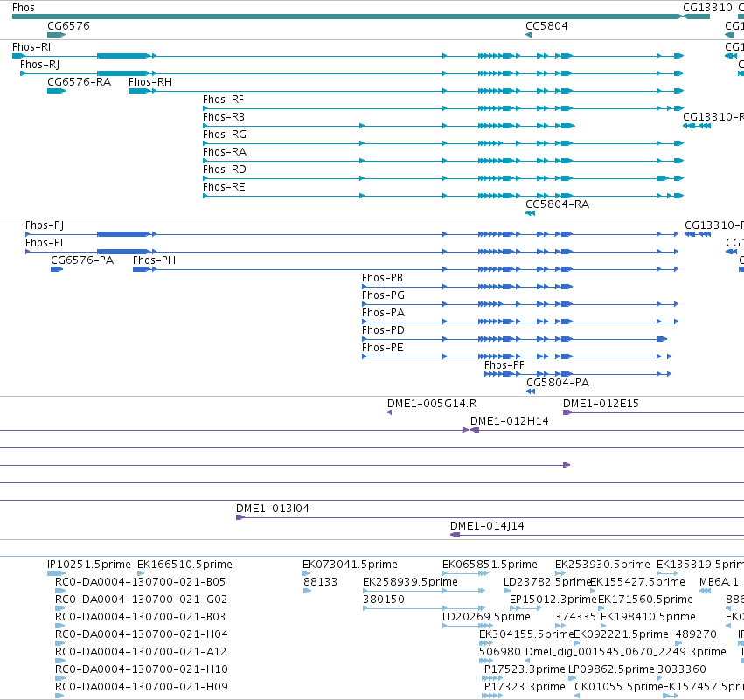Click the Fhos-RB transcript label
Image resolution: width=744 pixels, height=700 pixels.
224,117
